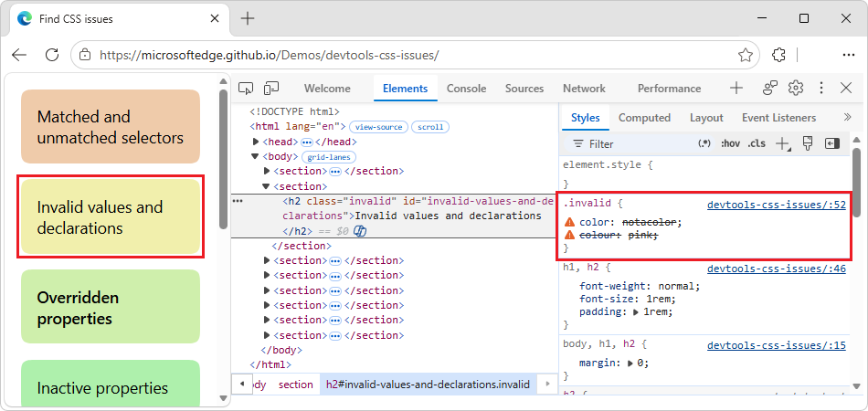Click the new style rule plus icon
The image size is (868, 411).
tap(783, 143)
